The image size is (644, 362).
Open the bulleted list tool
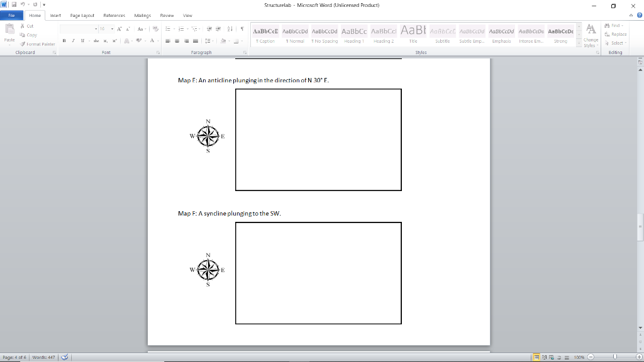(x=167, y=28)
